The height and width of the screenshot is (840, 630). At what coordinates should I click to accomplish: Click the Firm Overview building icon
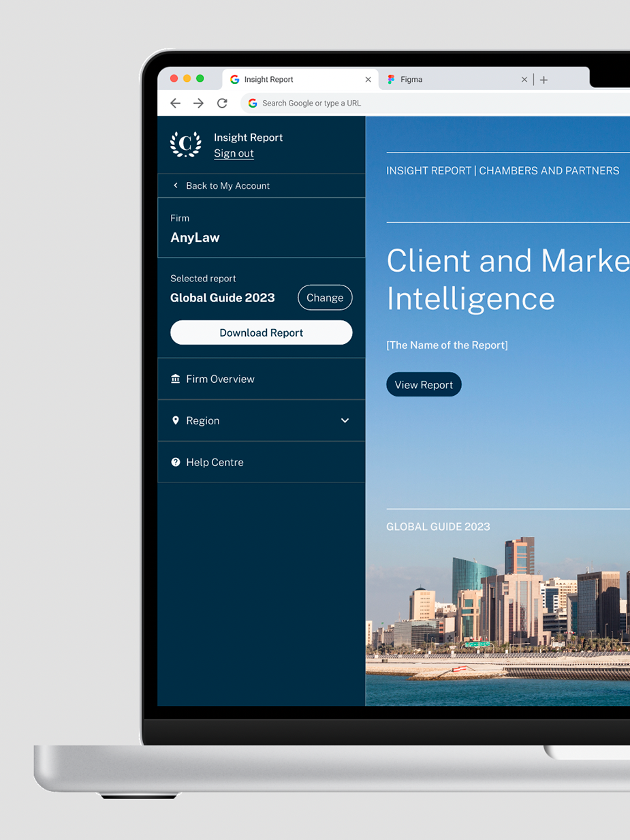click(x=176, y=379)
